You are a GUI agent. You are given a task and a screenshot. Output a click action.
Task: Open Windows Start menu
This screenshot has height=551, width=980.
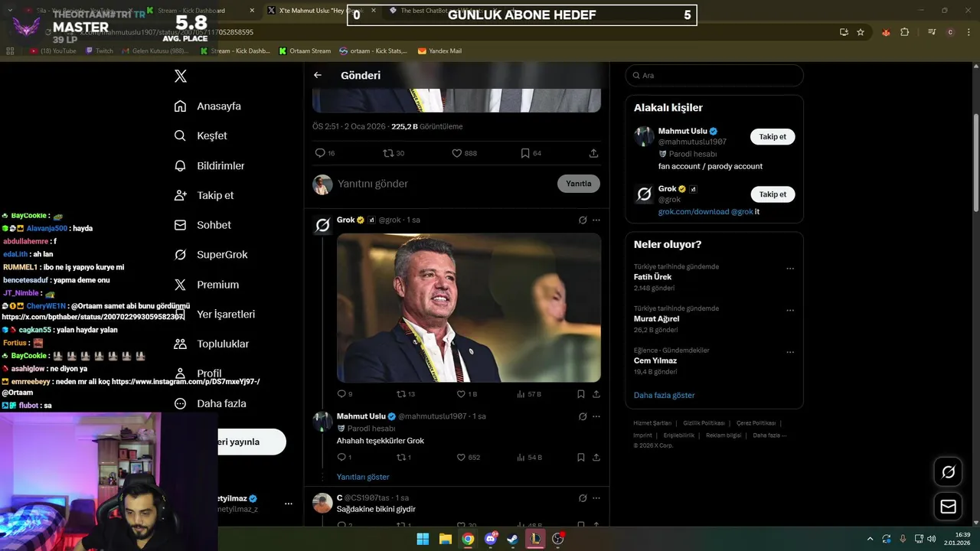tap(423, 539)
